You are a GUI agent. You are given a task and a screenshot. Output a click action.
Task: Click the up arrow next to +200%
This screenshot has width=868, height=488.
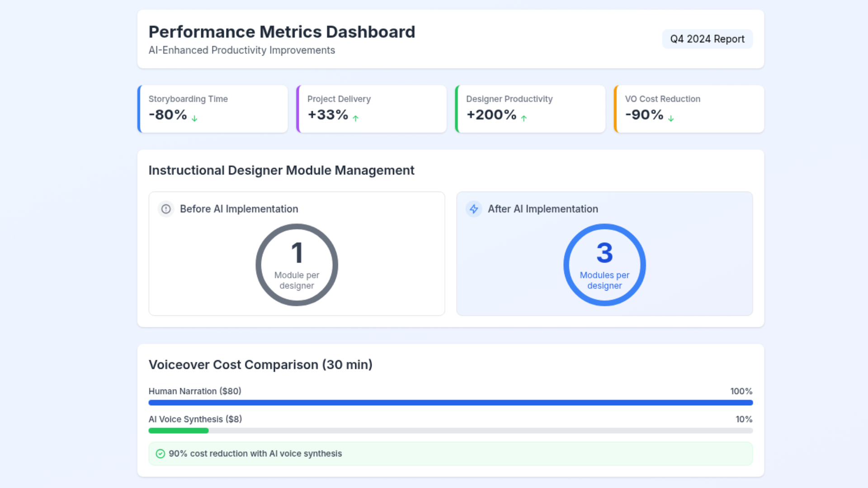click(524, 118)
